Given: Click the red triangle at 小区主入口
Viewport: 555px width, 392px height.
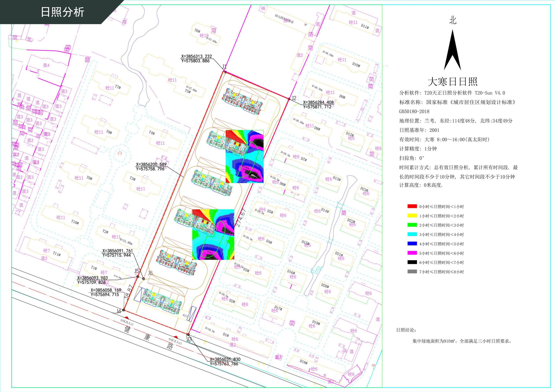Looking at the screenshot, I should (176, 337).
